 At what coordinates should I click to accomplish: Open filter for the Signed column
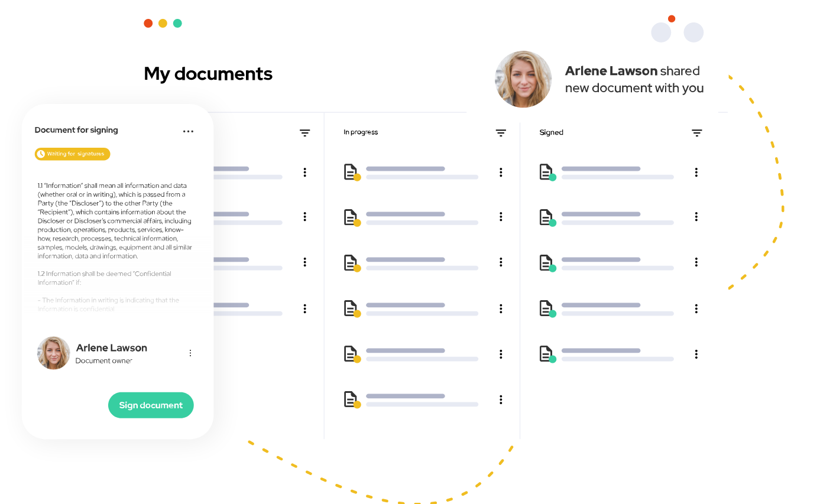pyautogui.click(x=696, y=133)
